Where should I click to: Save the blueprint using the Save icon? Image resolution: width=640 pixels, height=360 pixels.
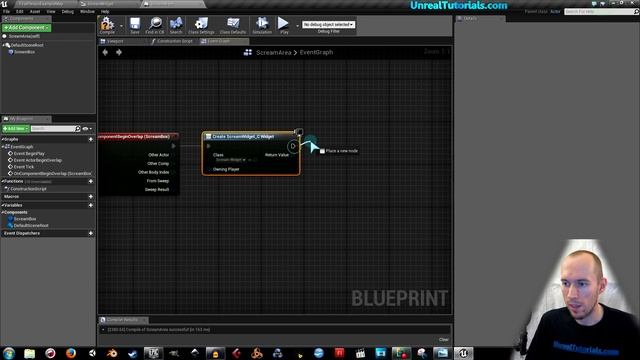(135, 25)
